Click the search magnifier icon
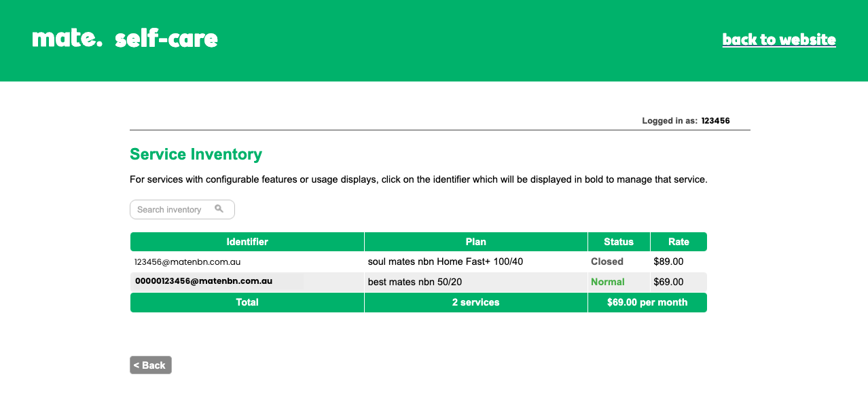Screen dimensions: 868x419 [219, 209]
